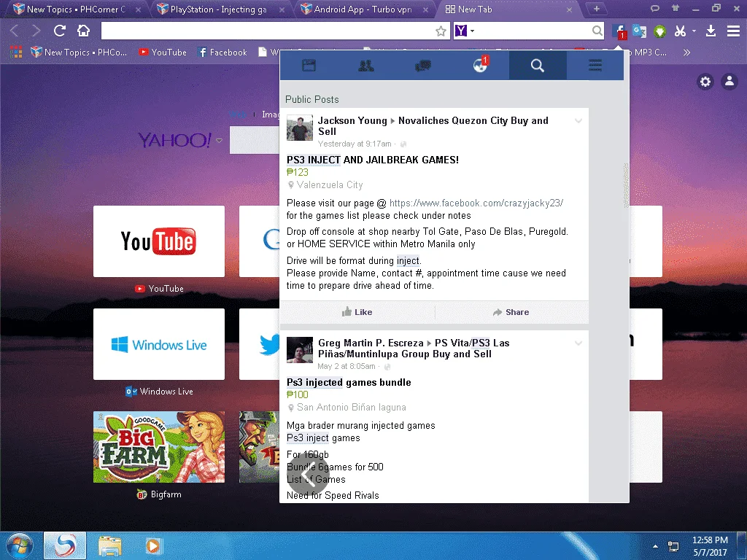This screenshot has height=560, width=747.
Task: Open the scissors tool dropdown arrow
Action: [694, 31]
